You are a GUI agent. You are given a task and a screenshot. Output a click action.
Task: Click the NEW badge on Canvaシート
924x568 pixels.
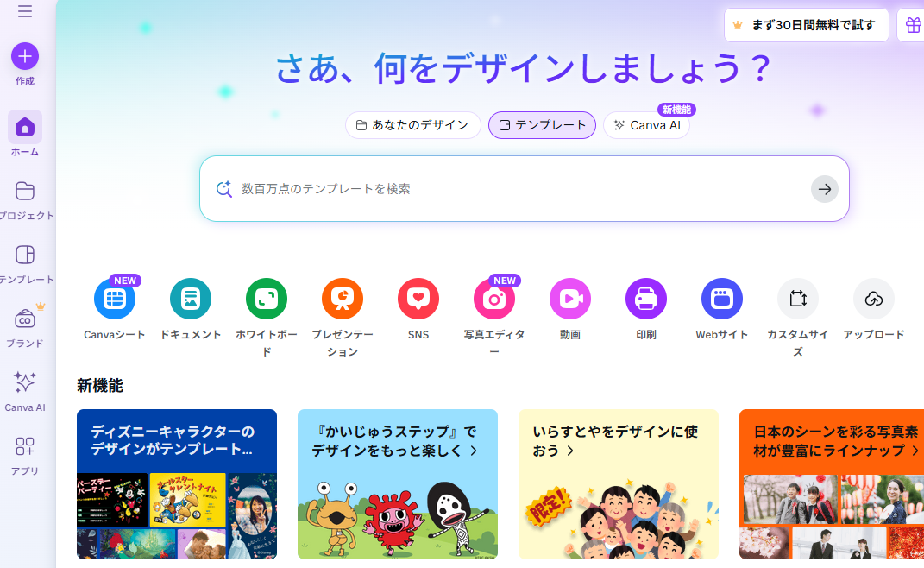pyautogui.click(x=125, y=281)
